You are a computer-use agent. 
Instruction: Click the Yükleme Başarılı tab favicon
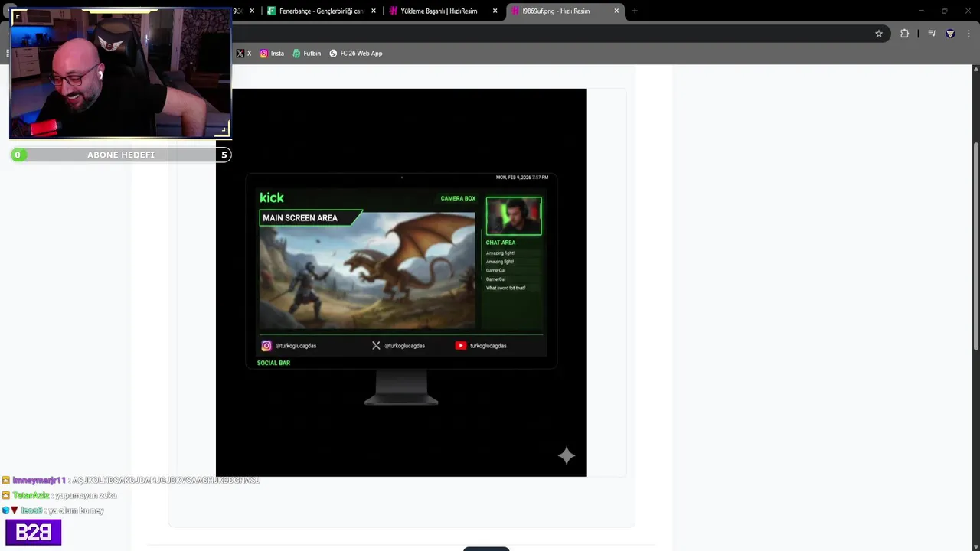tap(394, 11)
